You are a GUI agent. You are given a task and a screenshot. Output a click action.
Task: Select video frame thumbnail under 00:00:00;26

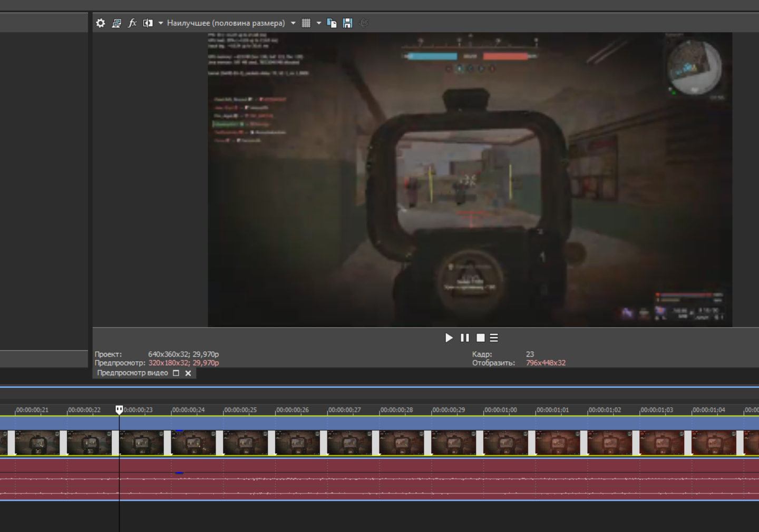click(x=297, y=443)
